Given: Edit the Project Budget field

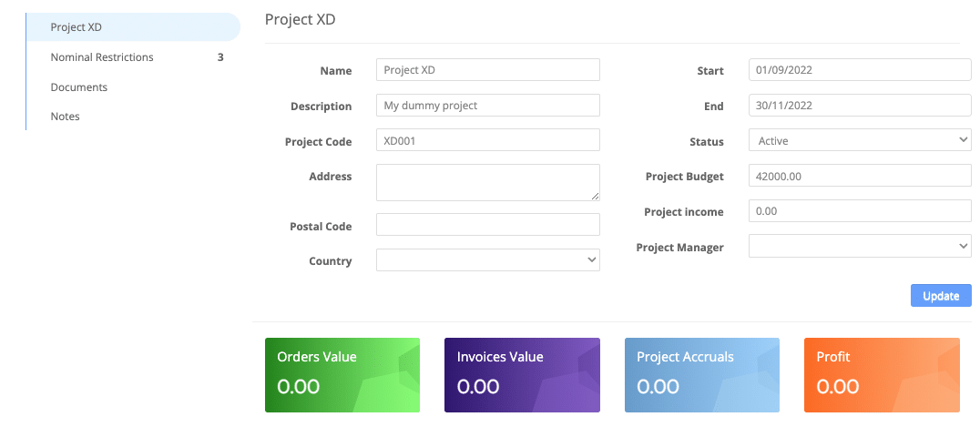Looking at the screenshot, I should point(860,176).
